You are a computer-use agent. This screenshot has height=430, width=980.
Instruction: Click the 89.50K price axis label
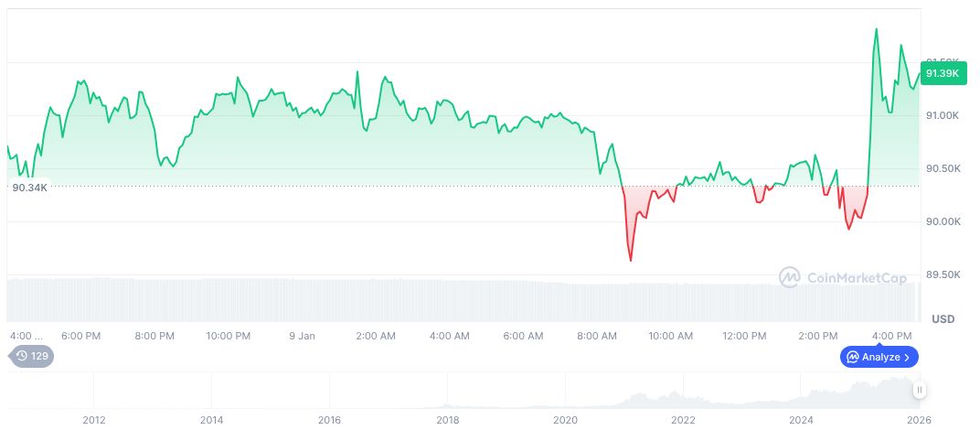pyautogui.click(x=942, y=274)
